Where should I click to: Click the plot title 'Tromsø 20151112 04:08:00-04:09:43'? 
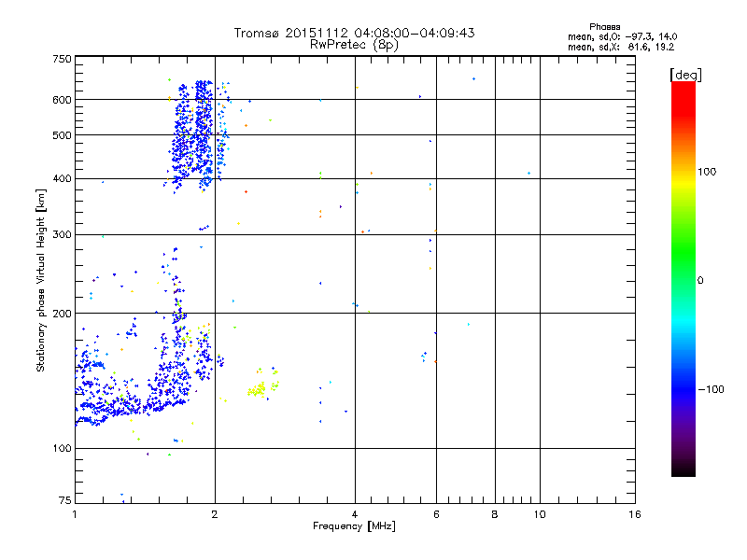point(354,33)
